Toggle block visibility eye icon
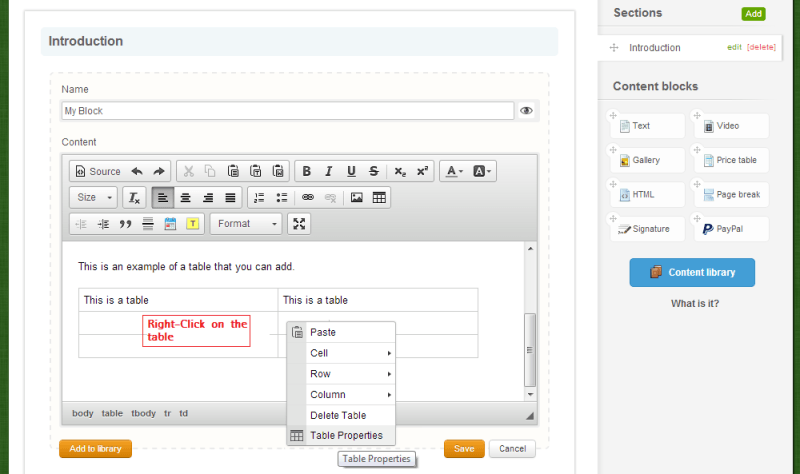The image size is (800, 474). (526, 111)
